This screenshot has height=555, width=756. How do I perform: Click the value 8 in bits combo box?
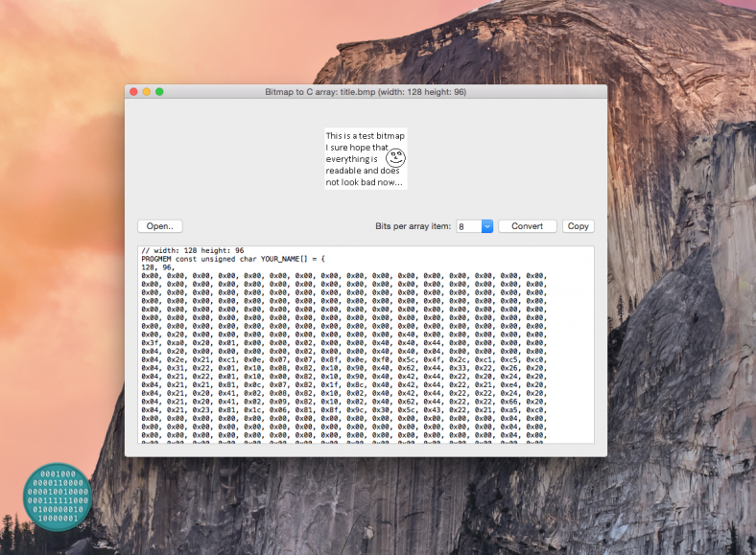pos(467,226)
